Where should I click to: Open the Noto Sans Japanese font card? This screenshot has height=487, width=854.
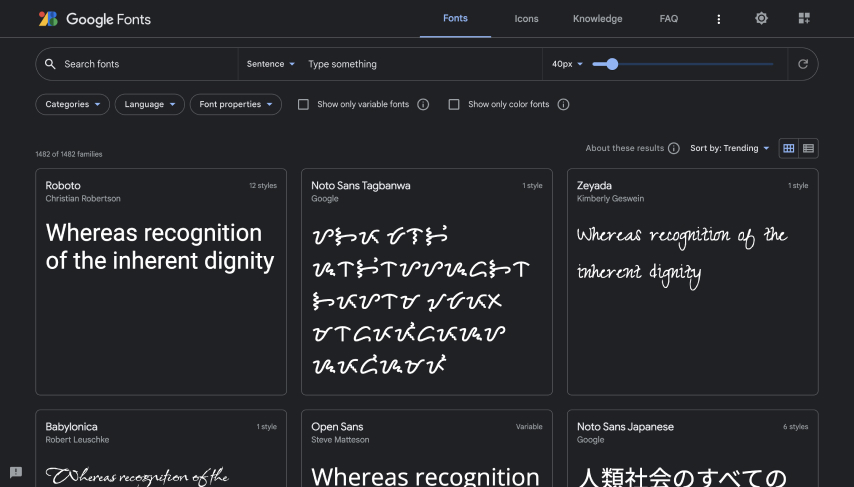point(692,448)
